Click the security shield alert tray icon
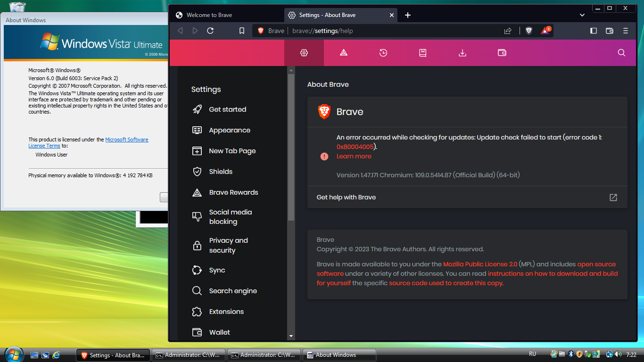This screenshot has width=644, height=362. (579, 354)
